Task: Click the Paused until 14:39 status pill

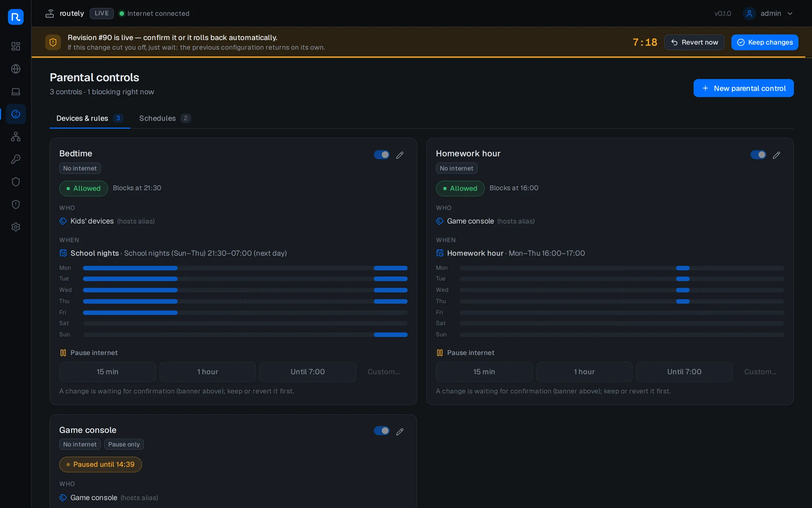Action: click(x=101, y=465)
